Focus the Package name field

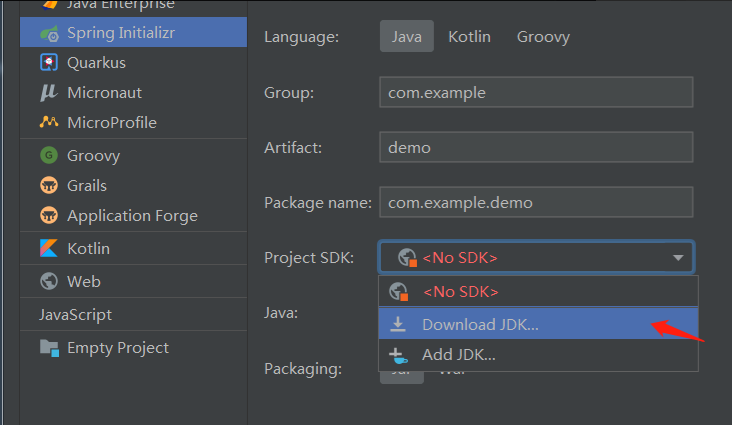536,202
